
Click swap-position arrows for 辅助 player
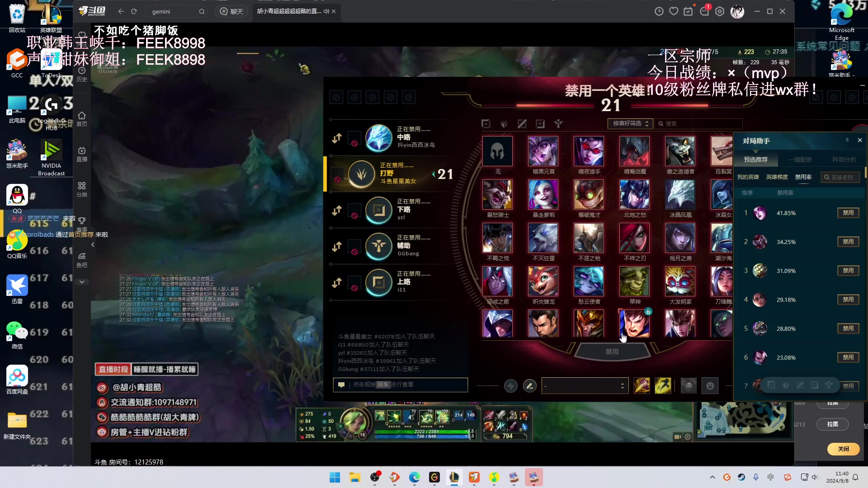[337, 247]
